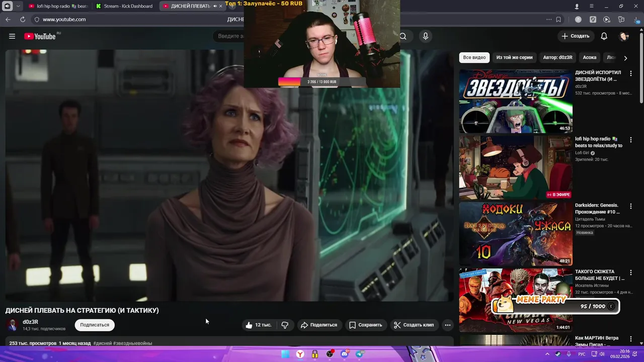Click the Поделиться share button
Viewport: 644px width, 362px height.
point(319,325)
